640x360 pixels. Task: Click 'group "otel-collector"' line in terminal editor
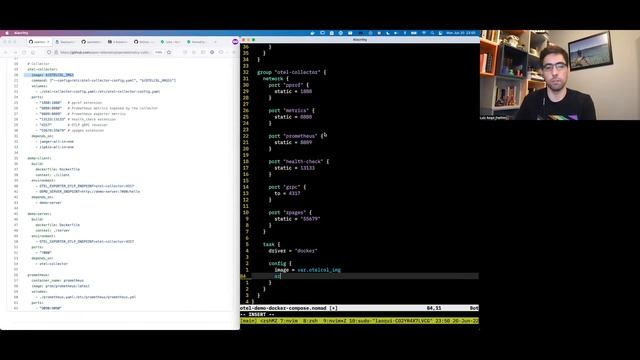point(292,72)
